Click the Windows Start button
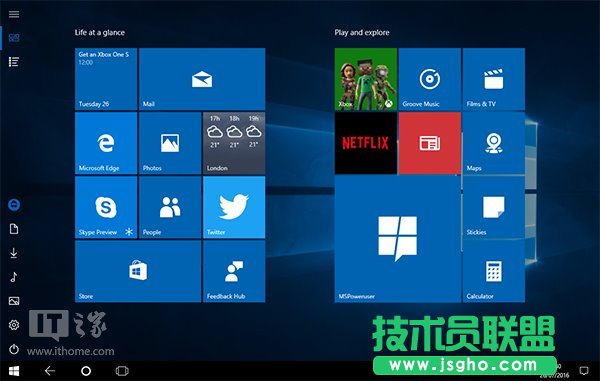600x381 pixels. tap(14, 371)
